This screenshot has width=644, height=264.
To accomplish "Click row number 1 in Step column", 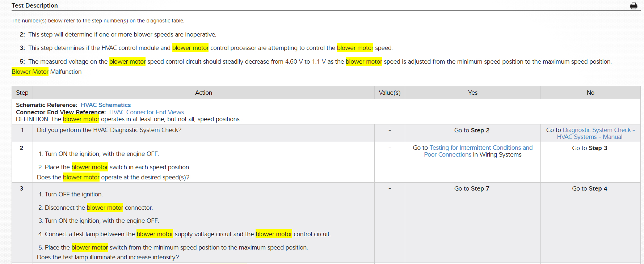I will tap(22, 130).
